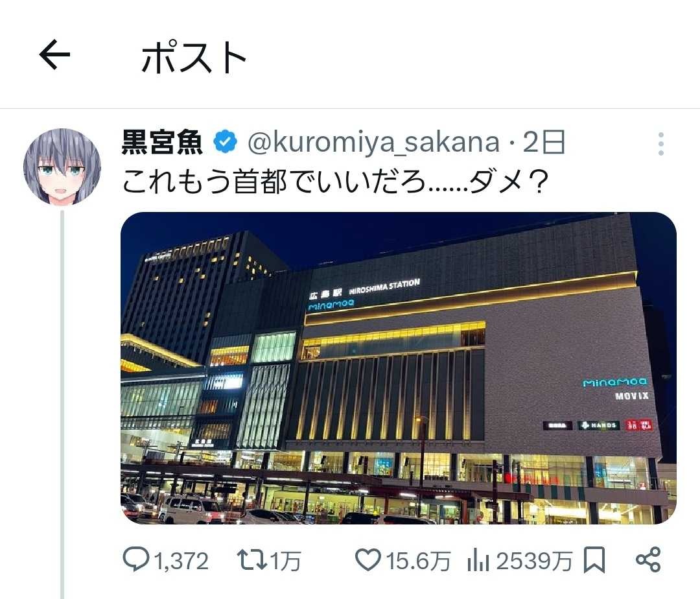The width and height of the screenshot is (700, 599).
Task: Tap the 15.6万 likes count
Action: [418, 561]
